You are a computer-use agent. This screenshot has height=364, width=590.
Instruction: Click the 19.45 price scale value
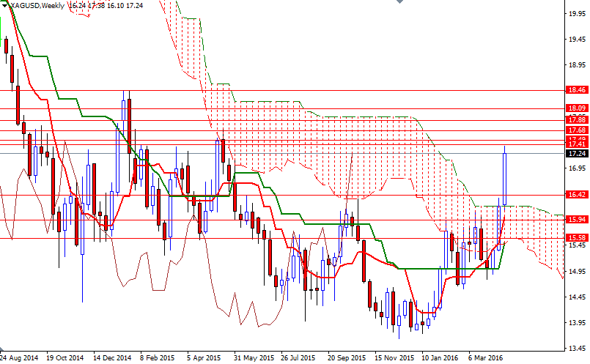[577, 39]
